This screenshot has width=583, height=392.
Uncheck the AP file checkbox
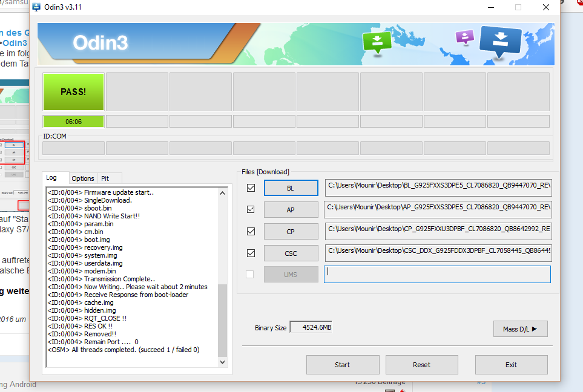[x=251, y=209]
